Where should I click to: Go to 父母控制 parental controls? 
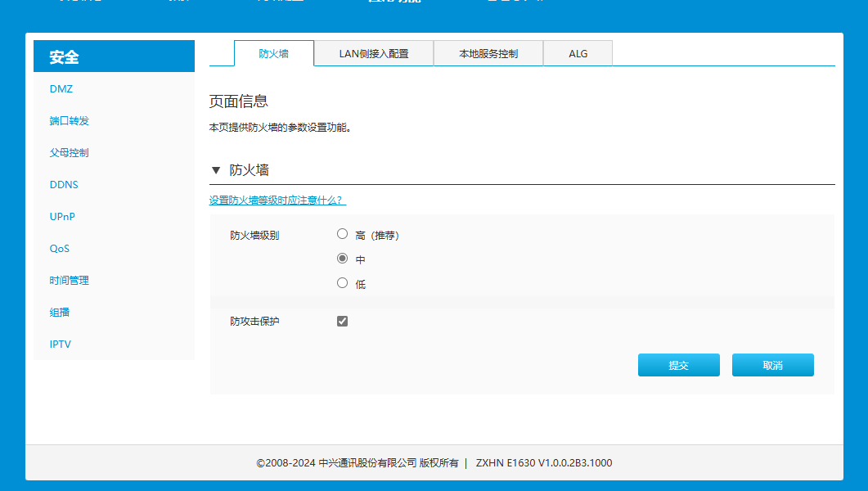(69, 152)
